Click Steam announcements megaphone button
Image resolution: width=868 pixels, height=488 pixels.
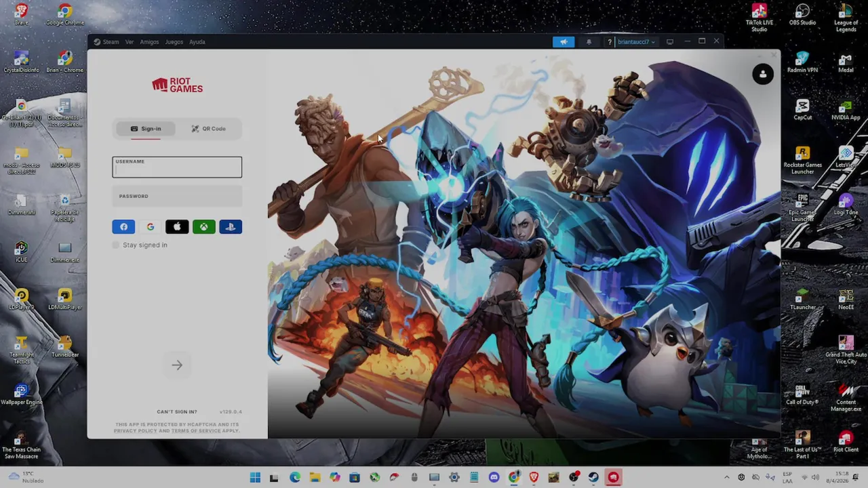coord(564,42)
